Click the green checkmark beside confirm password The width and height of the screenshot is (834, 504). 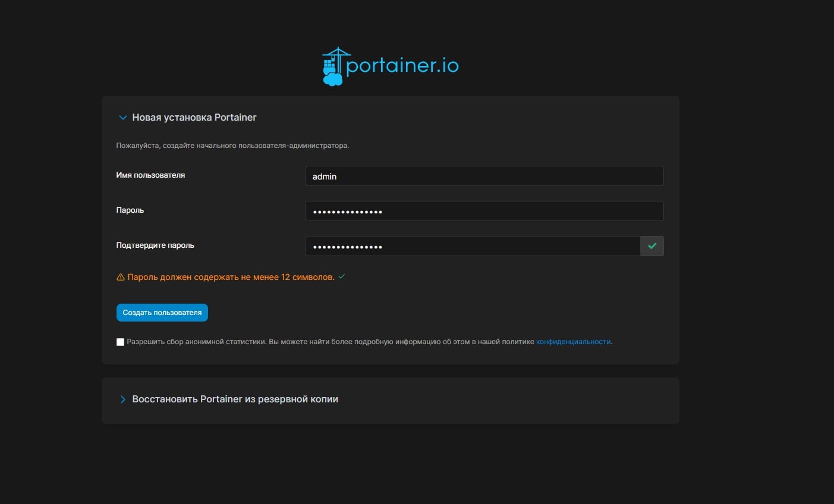click(x=652, y=246)
